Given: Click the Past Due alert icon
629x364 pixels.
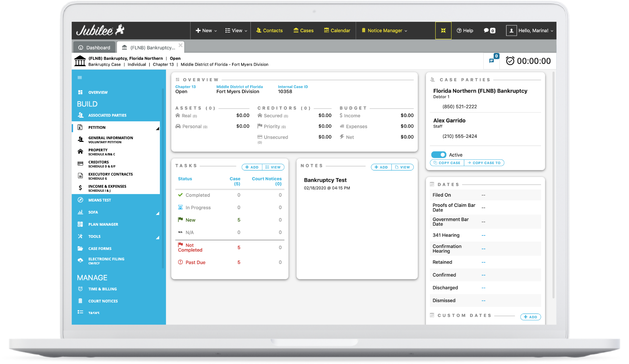Looking at the screenshot, I should [180, 262].
